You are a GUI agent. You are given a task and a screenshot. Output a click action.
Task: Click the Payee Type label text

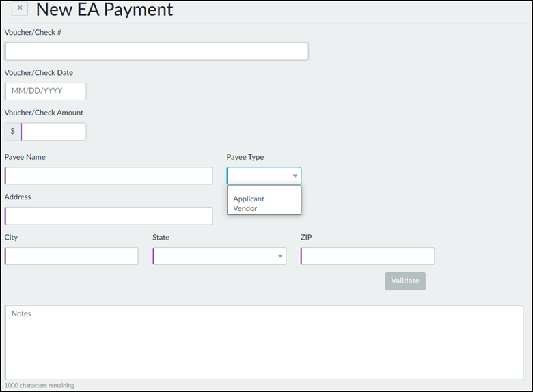pyautogui.click(x=245, y=157)
